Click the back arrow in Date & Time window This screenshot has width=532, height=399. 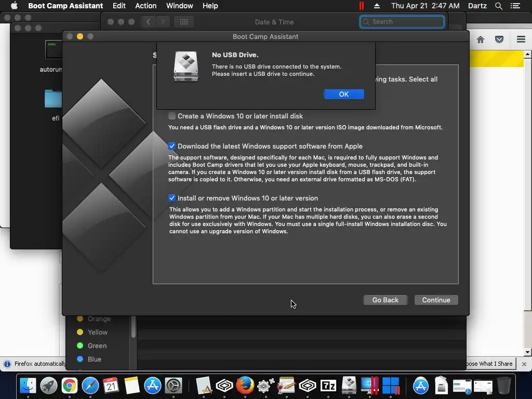(x=148, y=22)
